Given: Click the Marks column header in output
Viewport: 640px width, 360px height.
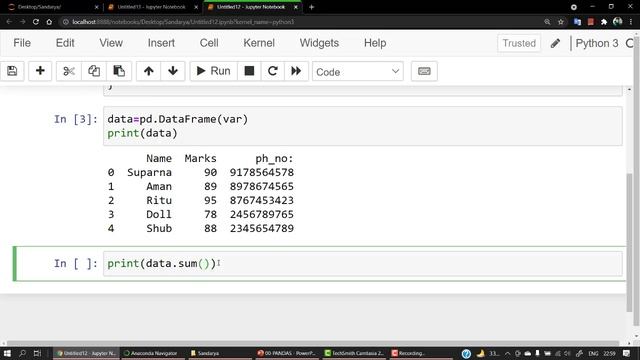Looking at the screenshot, I should [200, 158].
